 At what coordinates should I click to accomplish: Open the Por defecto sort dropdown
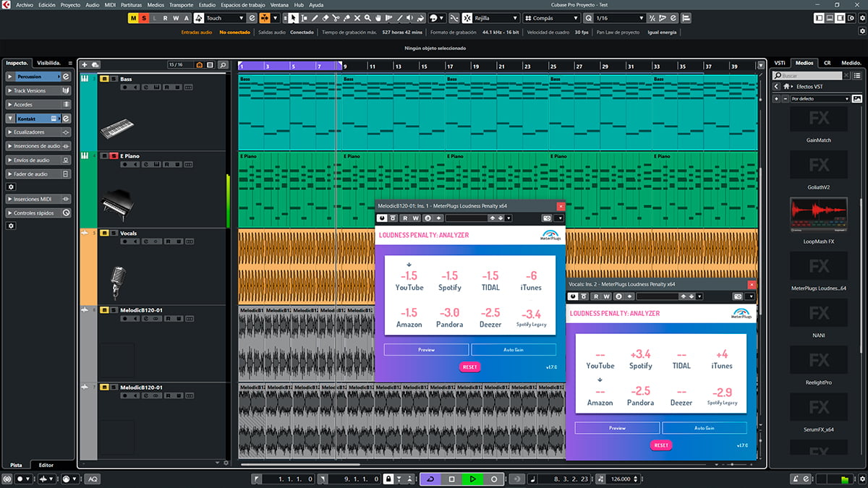(x=820, y=98)
